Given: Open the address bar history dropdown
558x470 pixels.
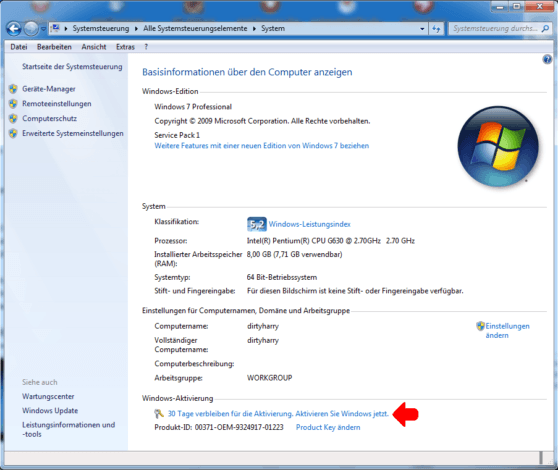Looking at the screenshot, I should point(422,29).
